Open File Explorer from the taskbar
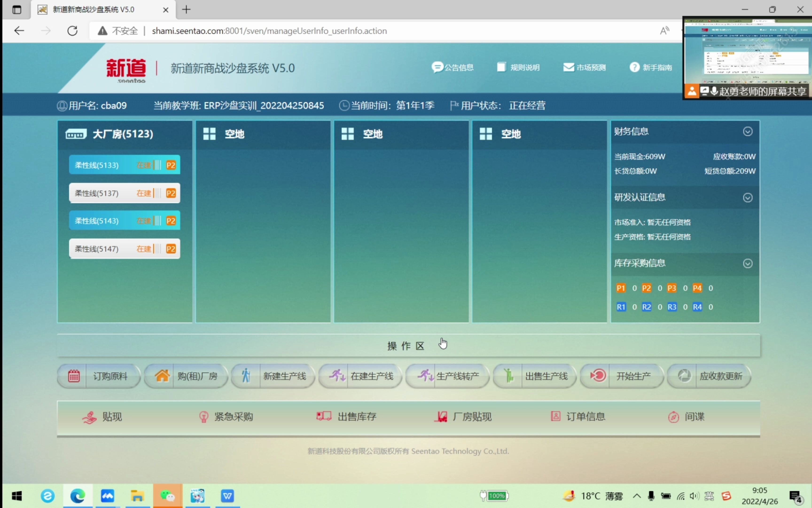 [x=137, y=496]
